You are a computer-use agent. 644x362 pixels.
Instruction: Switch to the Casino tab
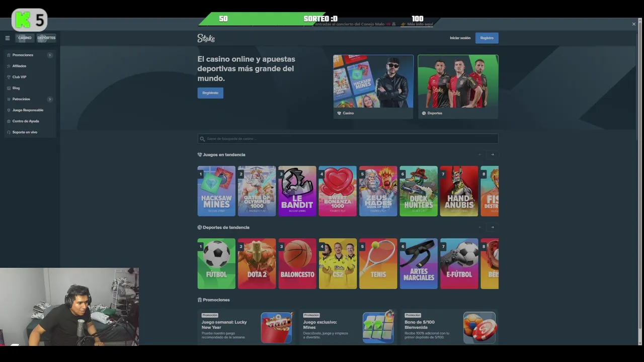click(x=25, y=38)
